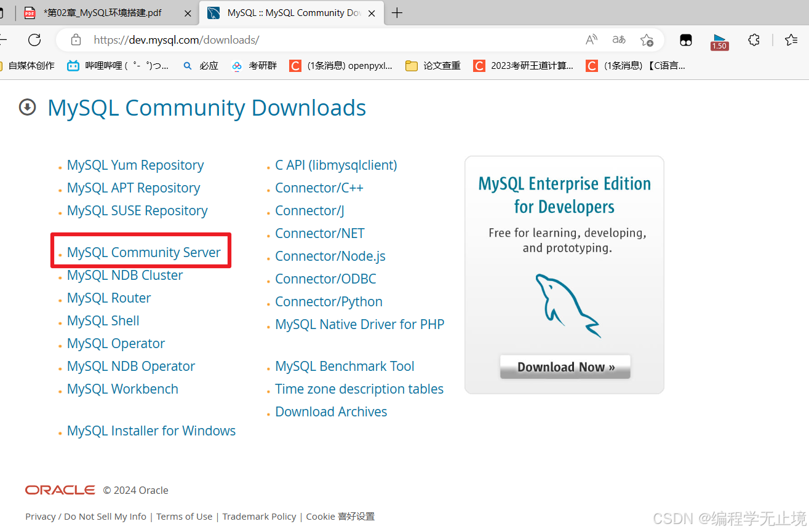This screenshot has width=809, height=532.
Task: Open MySQL NDB Operator link
Action: [x=131, y=367]
